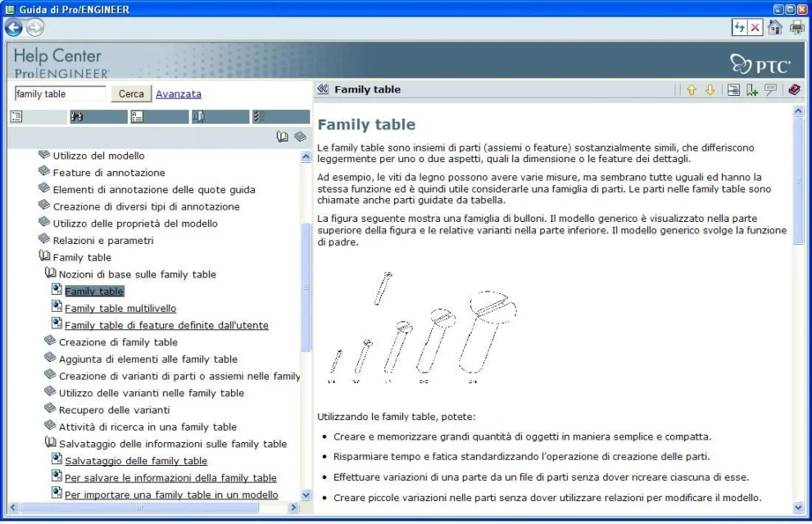Click the refresh arrows icon
The width and height of the screenshot is (812, 524).
[x=741, y=27]
